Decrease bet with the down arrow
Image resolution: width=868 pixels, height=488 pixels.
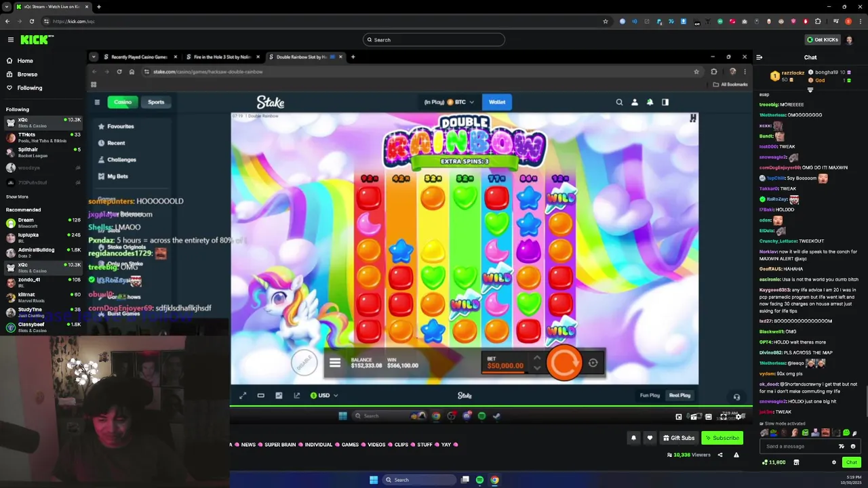click(x=537, y=368)
